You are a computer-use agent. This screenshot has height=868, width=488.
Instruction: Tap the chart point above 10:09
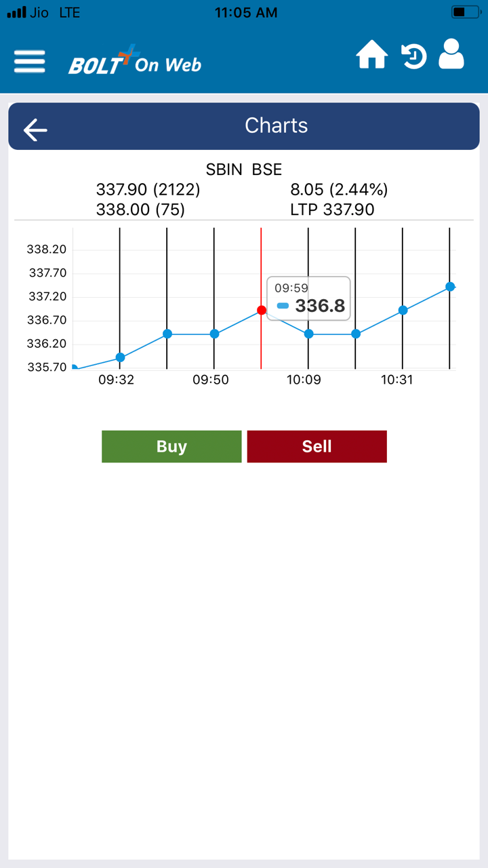click(308, 334)
